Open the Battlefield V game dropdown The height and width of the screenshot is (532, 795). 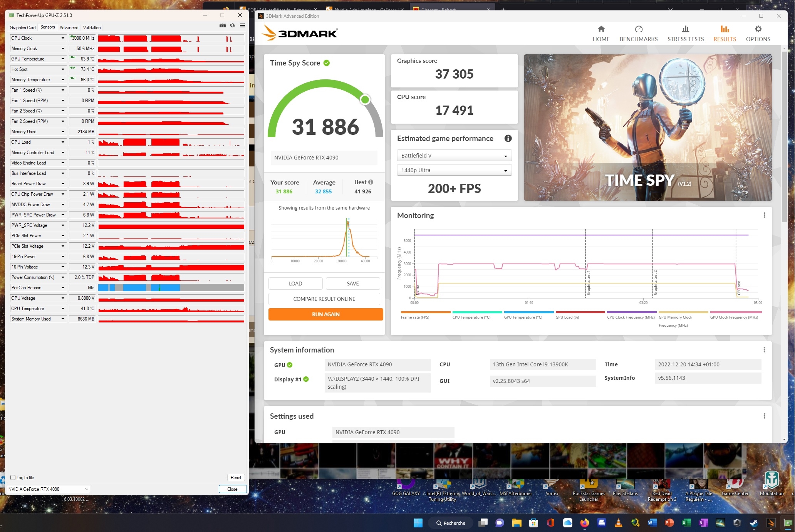point(454,156)
